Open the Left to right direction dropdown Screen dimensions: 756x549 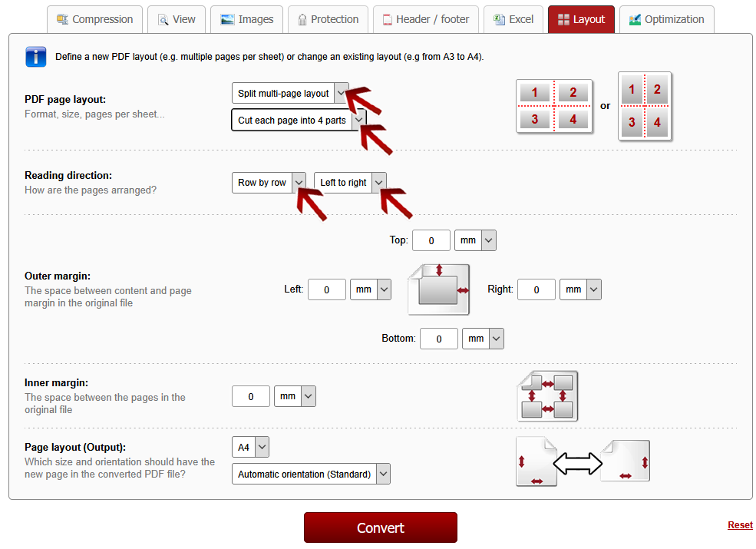pos(349,183)
